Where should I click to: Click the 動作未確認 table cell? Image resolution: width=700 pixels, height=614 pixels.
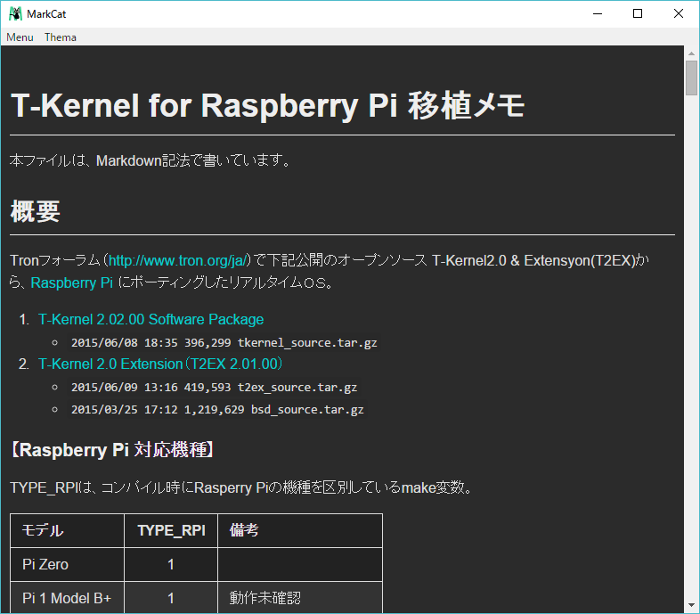pyautogui.click(x=300, y=598)
